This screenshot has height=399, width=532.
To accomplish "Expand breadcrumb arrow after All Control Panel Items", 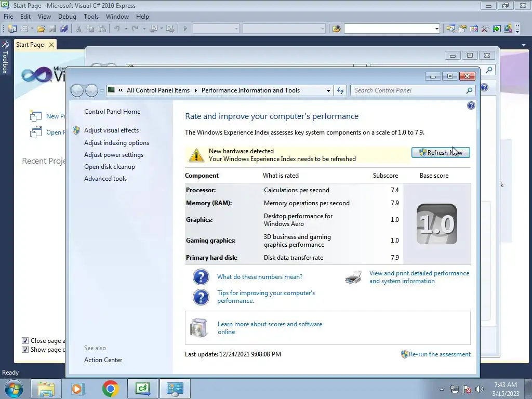I will pos(196,90).
